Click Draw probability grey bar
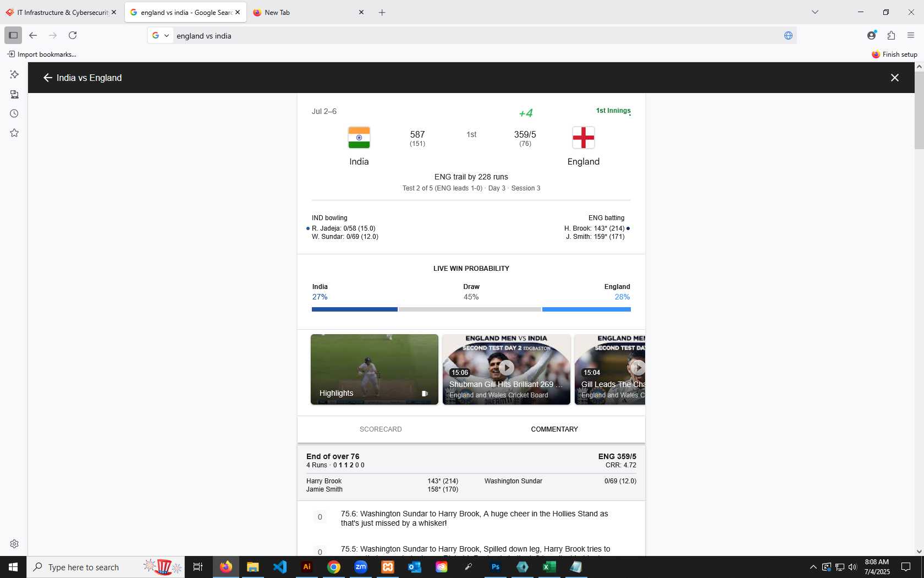This screenshot has height=578, width=924. 470,309
